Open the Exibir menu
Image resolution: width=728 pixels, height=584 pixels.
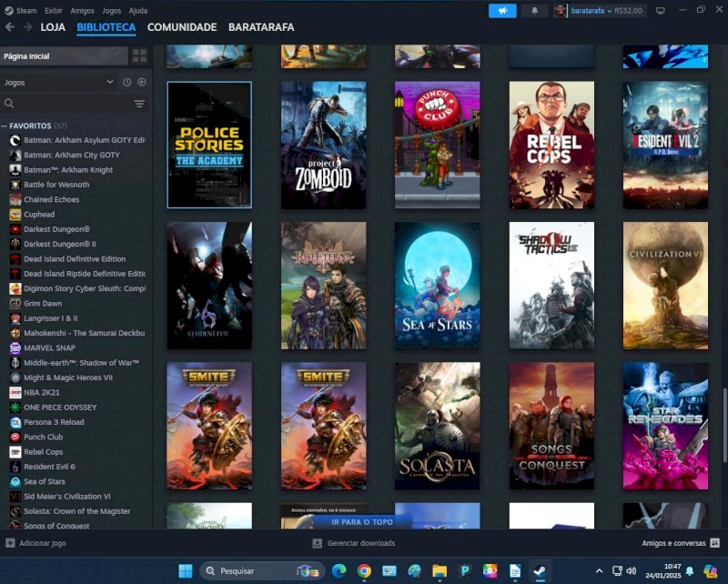click(54, 10)
